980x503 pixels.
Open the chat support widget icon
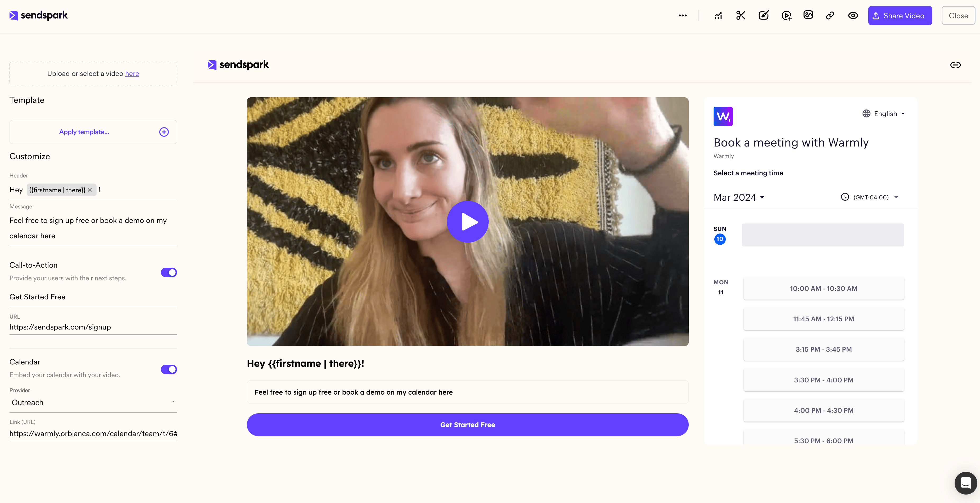pos(965,483)
